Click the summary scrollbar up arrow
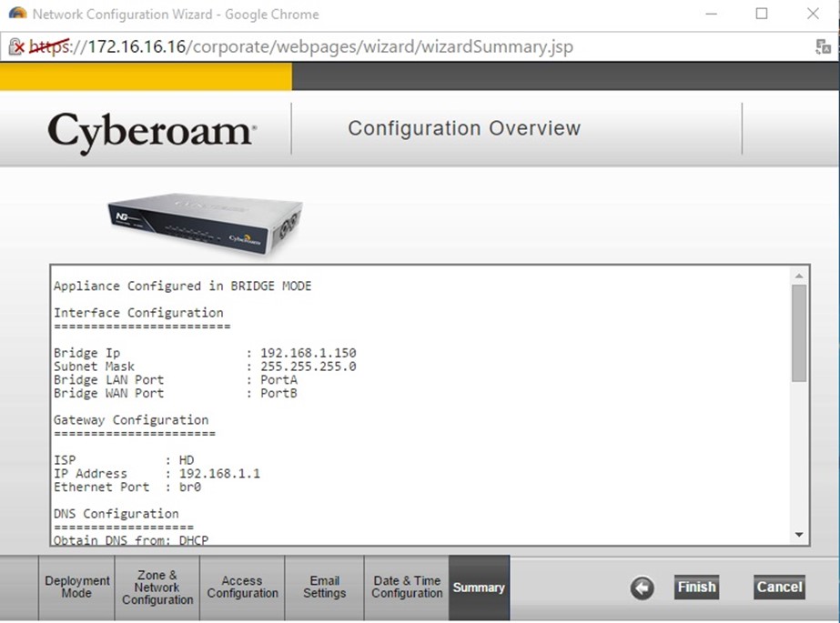 point(799,276)
